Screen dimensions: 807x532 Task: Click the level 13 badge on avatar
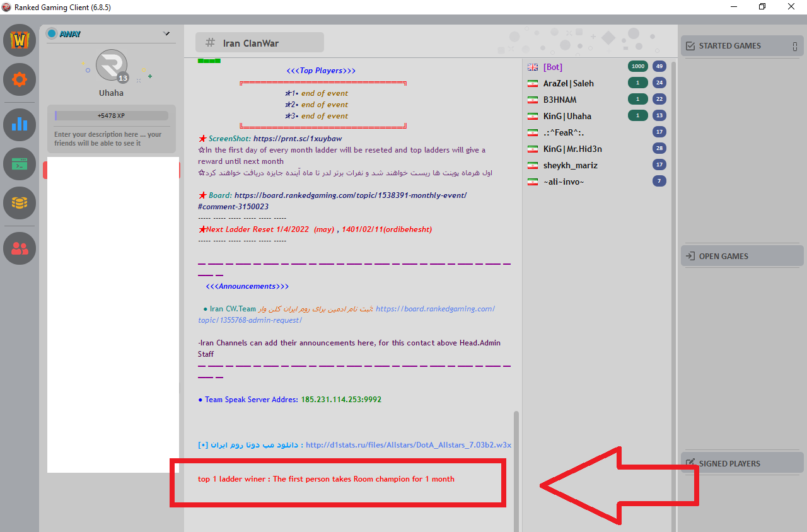[x=123, y=78]
